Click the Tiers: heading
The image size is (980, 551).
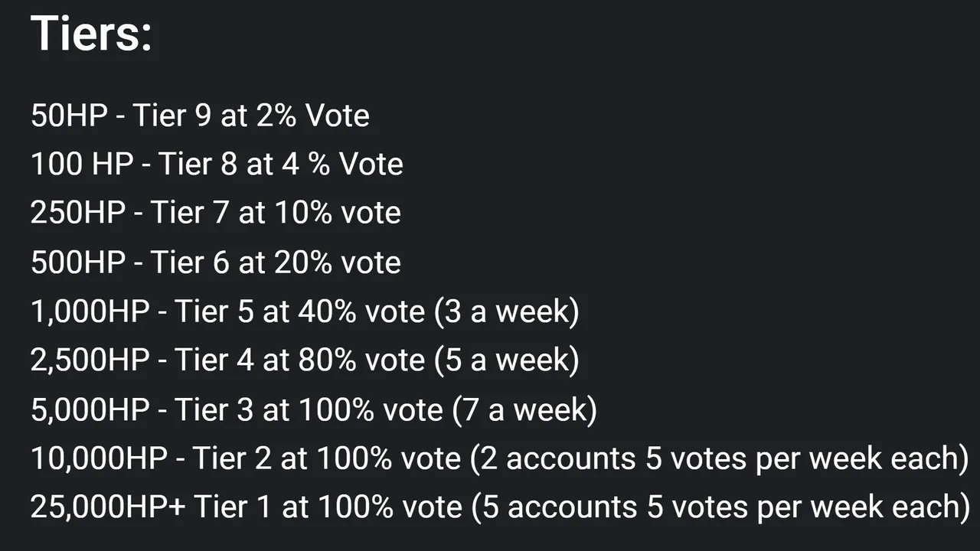pyautogui.click(x=91, y=34)
